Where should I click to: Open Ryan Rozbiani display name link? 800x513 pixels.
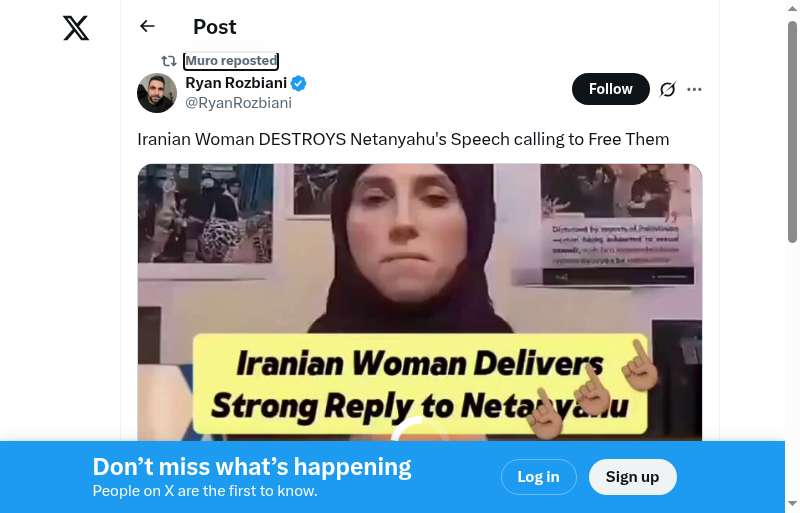point(236,83)
